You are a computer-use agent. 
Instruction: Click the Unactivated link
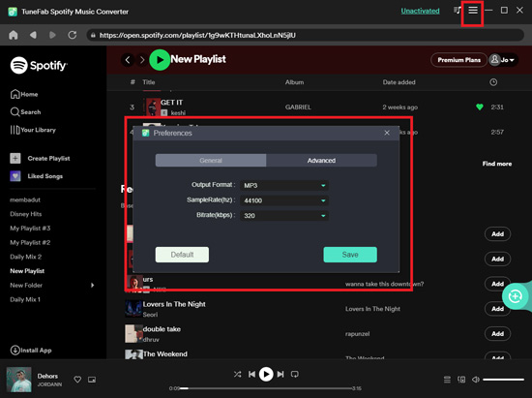tap(420, 11)
